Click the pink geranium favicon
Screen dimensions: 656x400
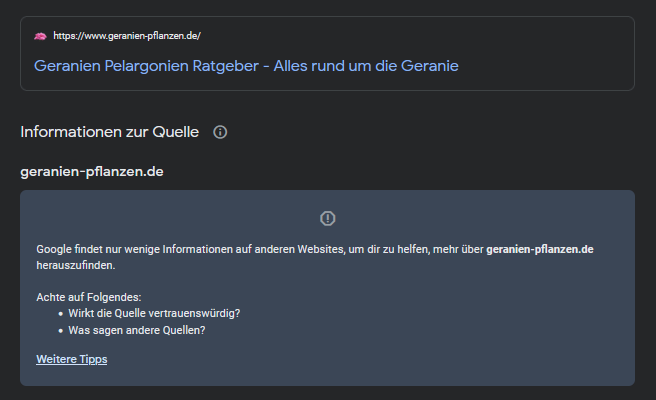pyautogui.click(x=40, y=36)
